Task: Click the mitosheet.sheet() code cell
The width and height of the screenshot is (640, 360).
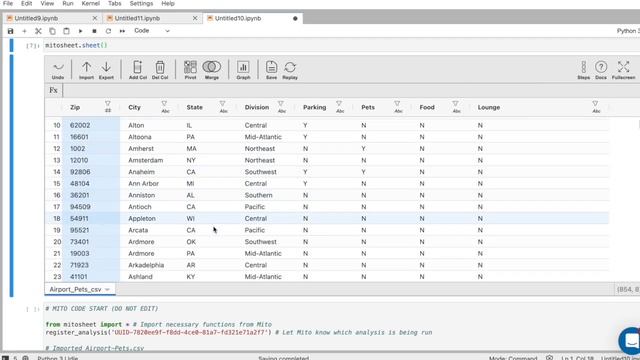Action: [342, 45]
